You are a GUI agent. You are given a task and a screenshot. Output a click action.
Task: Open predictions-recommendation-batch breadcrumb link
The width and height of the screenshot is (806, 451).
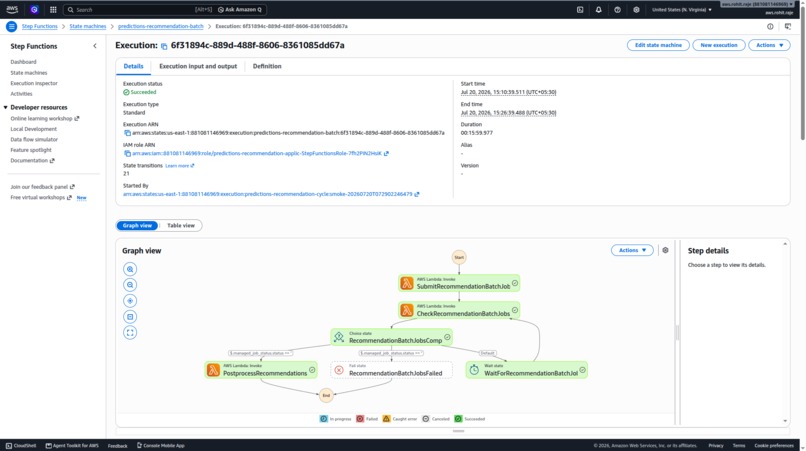pyautogui.click(x=160, y=26)
